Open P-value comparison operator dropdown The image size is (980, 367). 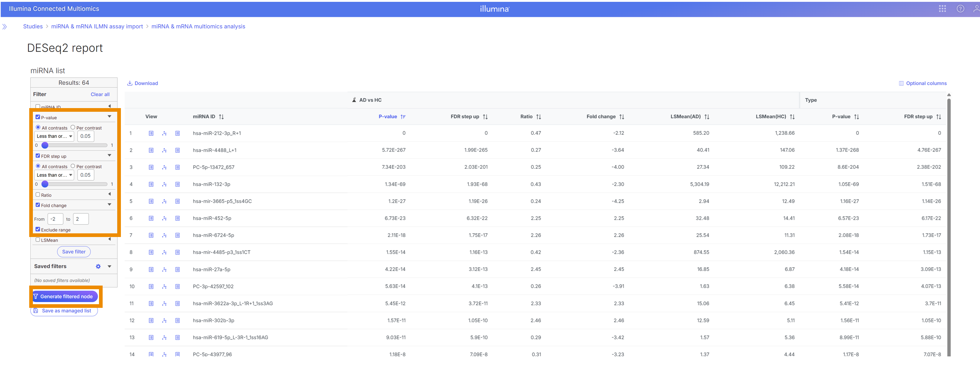tap(54, 136)
